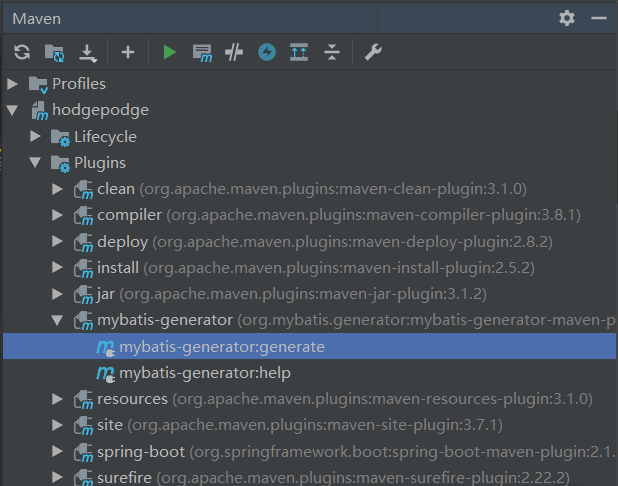This screenshot has width=618, height=486.
Task: Expand the jar plugin
Action: point(58,294)
